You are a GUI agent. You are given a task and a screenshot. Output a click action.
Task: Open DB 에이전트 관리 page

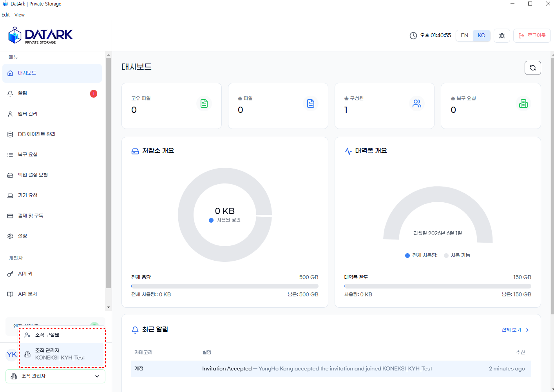52,134
